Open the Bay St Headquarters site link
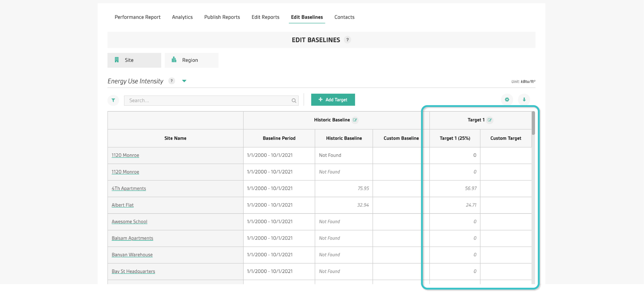Viewport: 644px width, 292px height. [133, 271]
